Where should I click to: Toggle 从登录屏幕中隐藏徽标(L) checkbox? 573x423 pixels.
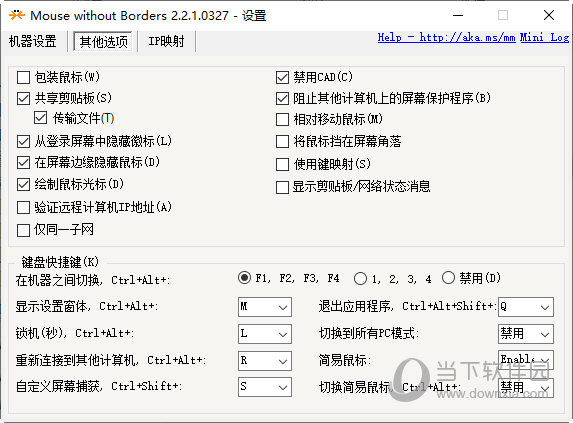pos(23,141)
